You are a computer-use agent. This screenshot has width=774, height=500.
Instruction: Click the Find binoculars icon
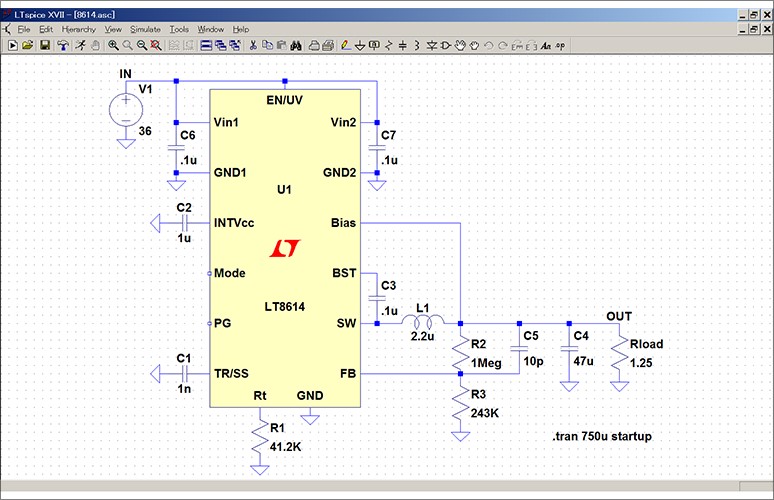click(297, 45)
